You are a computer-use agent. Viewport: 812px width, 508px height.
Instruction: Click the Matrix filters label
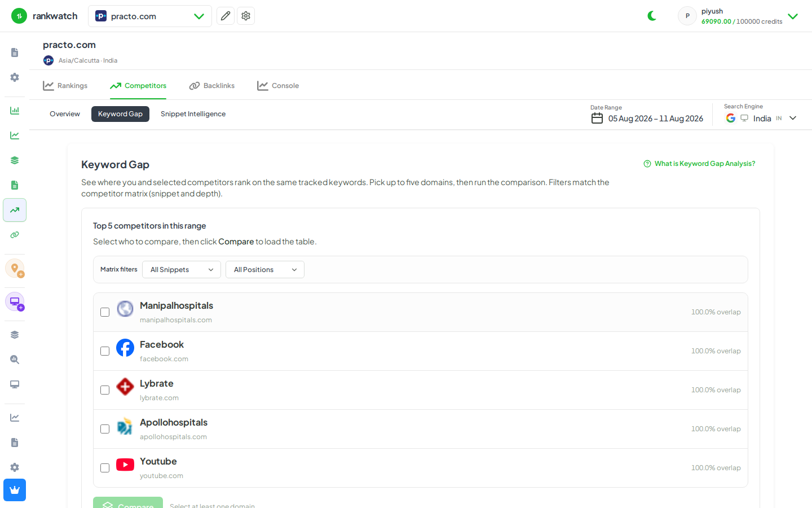coord(119,270)
